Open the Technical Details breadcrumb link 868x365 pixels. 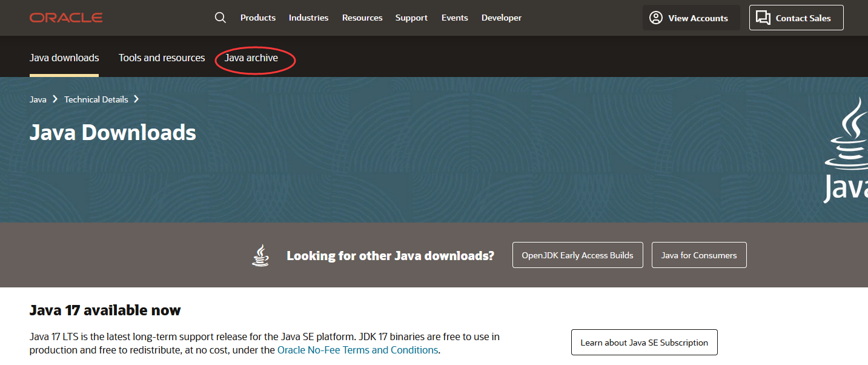(x=96, y=99)
